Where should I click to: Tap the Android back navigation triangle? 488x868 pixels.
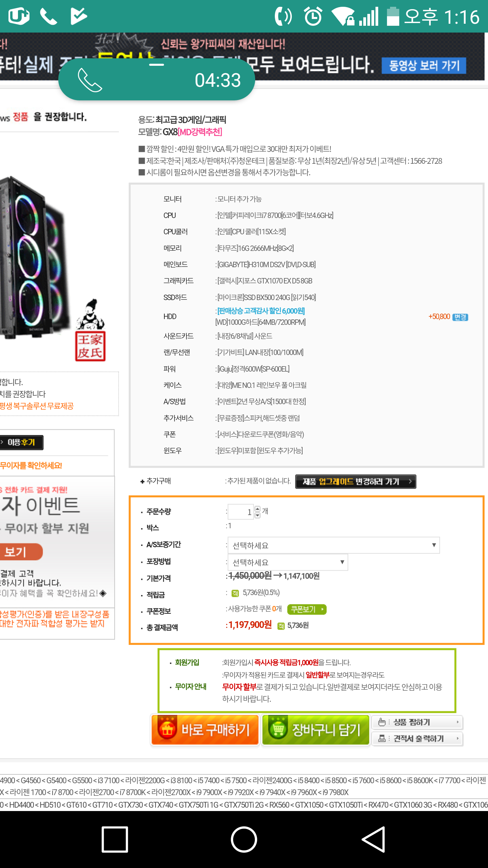(373, 839)
